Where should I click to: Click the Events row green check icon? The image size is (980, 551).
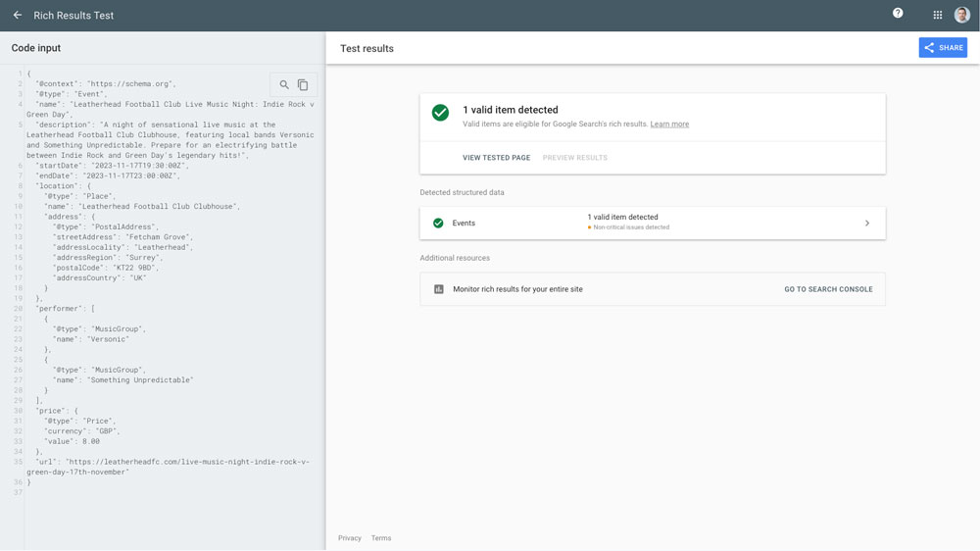click(x=438, y=224)
